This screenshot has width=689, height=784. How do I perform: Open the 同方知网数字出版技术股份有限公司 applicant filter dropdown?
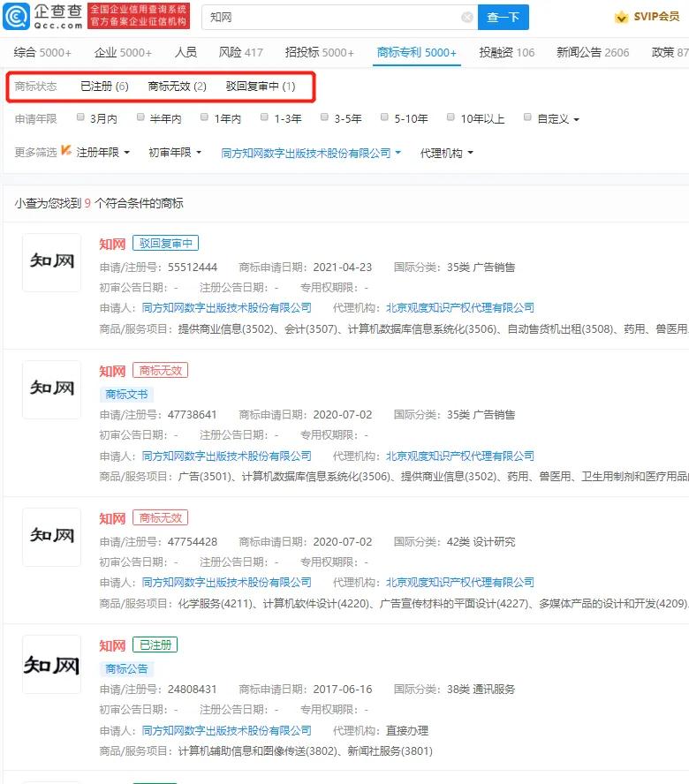(x=311, y=153)
